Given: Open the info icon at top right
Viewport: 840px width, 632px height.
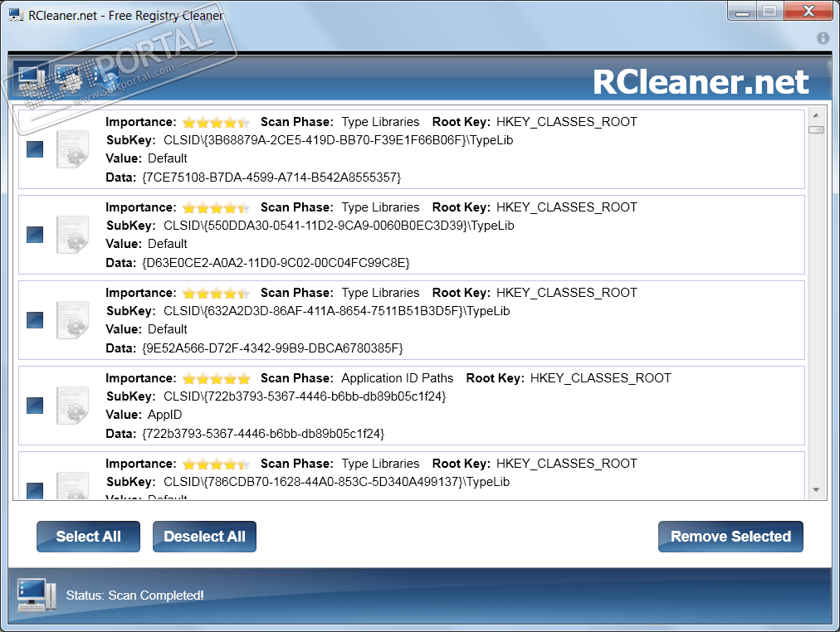Looking at the screenshot, I should [823, 38].
